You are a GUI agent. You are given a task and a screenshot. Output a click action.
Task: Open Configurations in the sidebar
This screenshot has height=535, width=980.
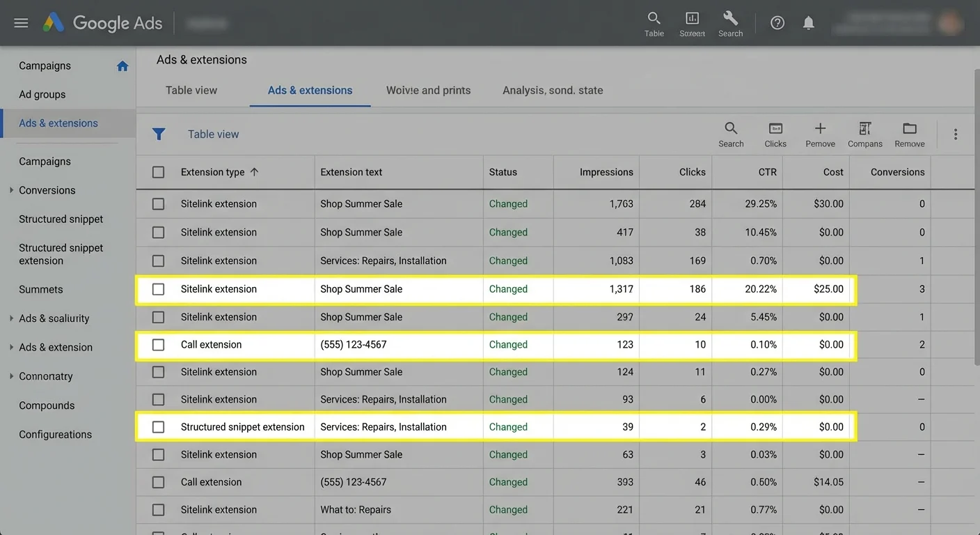[56, 435]
